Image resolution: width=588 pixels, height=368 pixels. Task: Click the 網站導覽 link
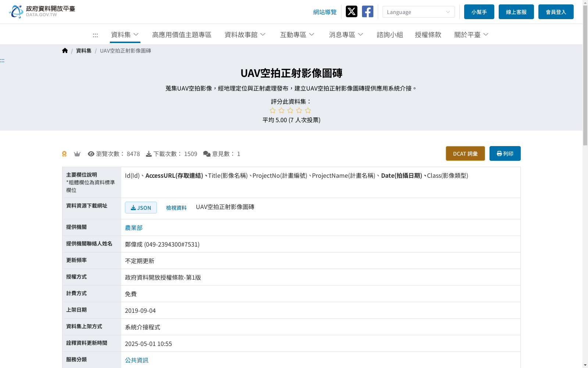[x=325, y=12]
